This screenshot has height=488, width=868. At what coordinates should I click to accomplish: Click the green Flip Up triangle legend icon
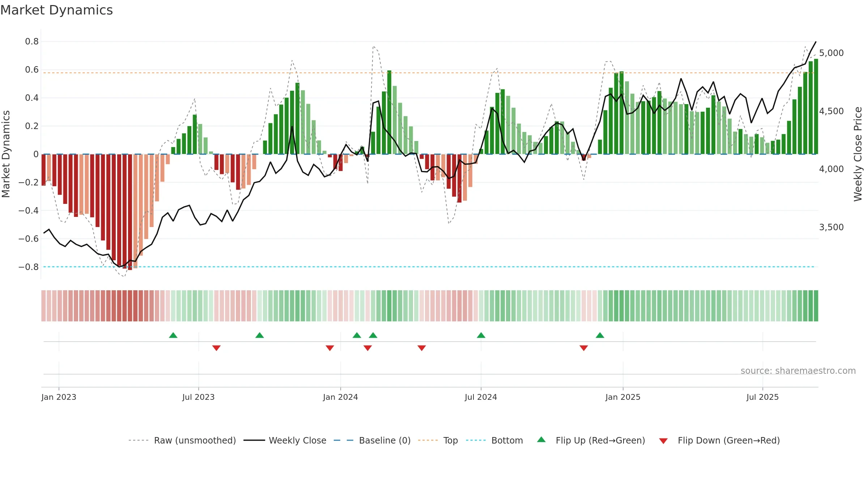pos(541,440)
